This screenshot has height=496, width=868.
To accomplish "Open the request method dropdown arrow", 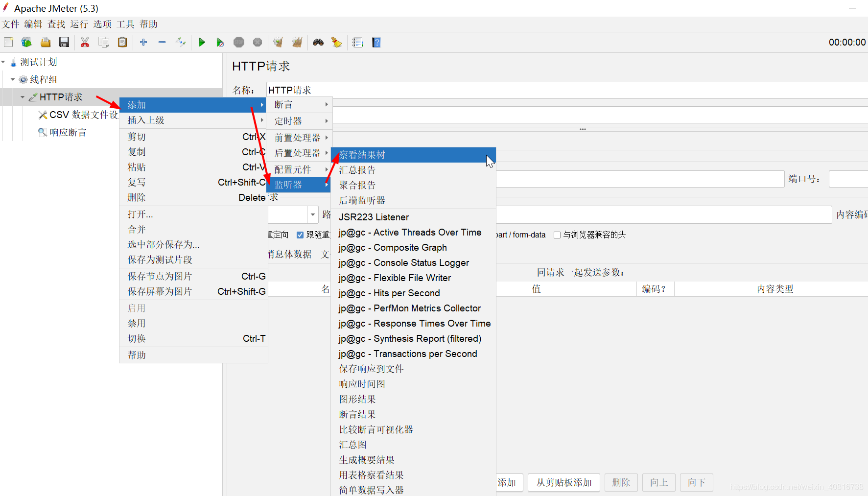I will tap(313, 214).
